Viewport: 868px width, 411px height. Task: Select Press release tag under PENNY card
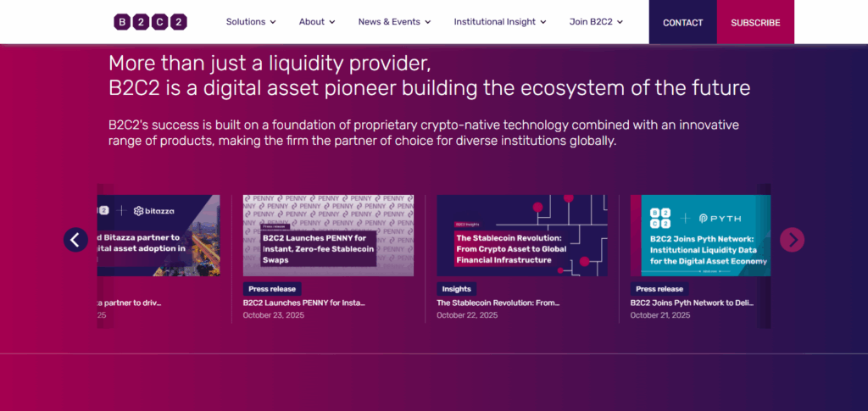[x=272, y=289]
